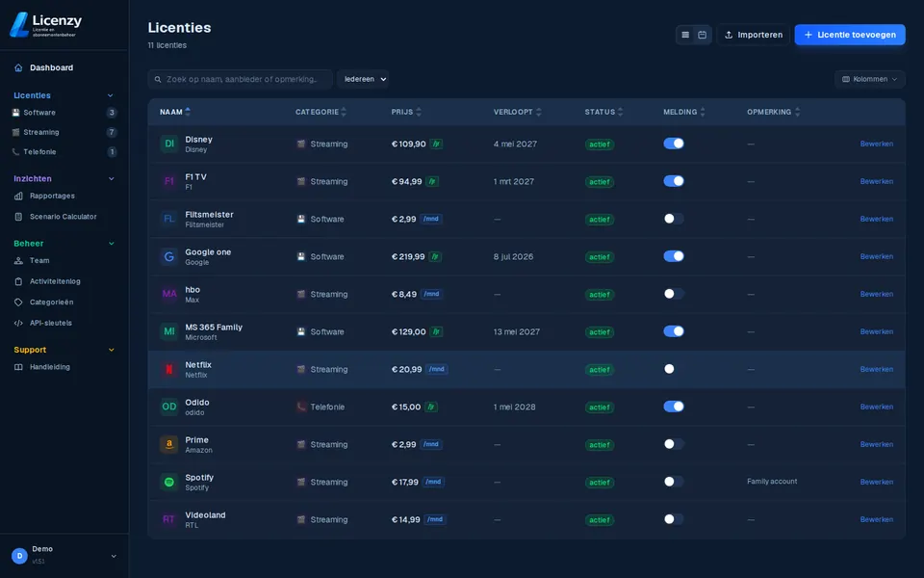
Task: Click the Team people icon
Action: 18,261
